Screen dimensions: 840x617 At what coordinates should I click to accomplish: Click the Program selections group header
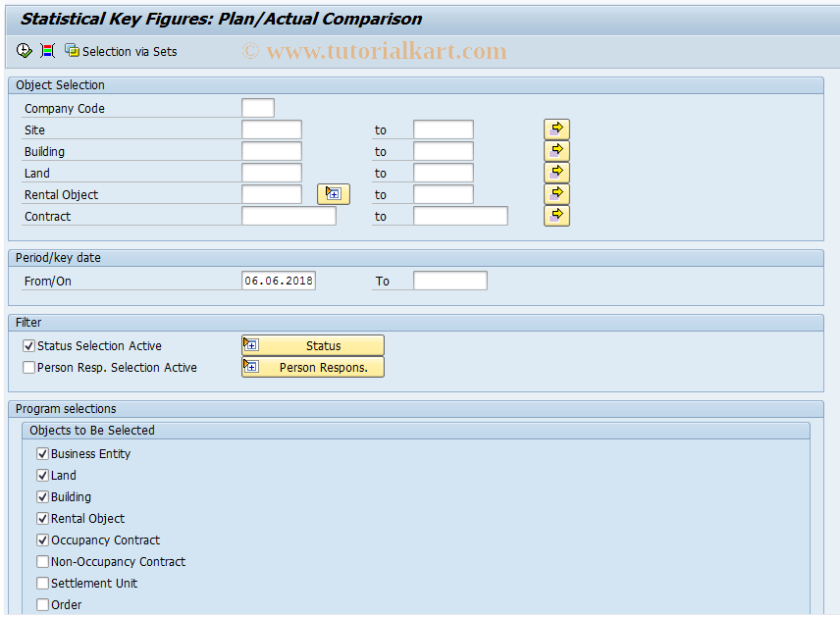pyautogui.click(x=416, y=409)
